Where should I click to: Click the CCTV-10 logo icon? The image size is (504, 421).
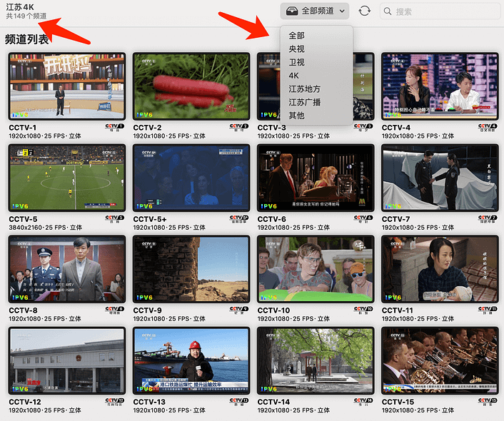click(363, 310)
